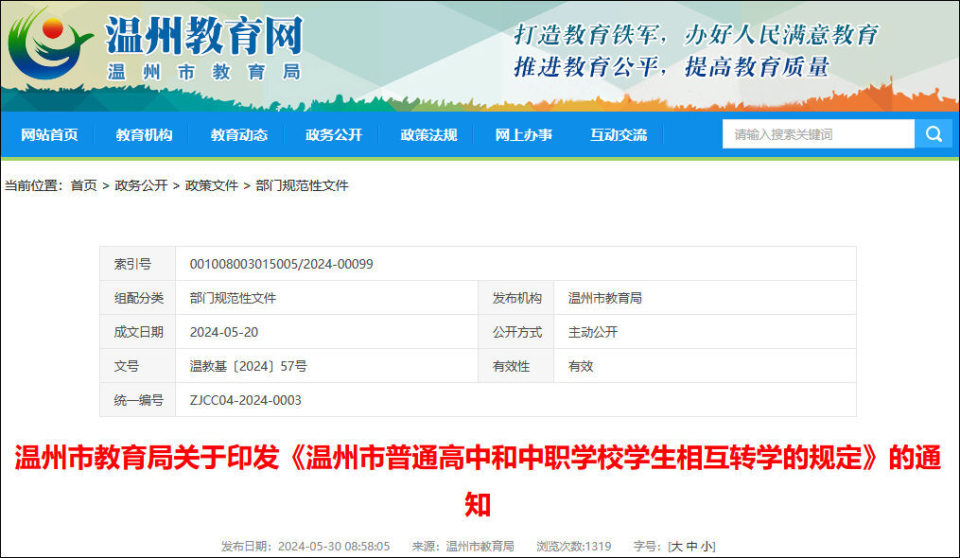Open the 教育动态 menu item
Screen dimensions: 960x558
pyautogui.click(x=239, y=135)
